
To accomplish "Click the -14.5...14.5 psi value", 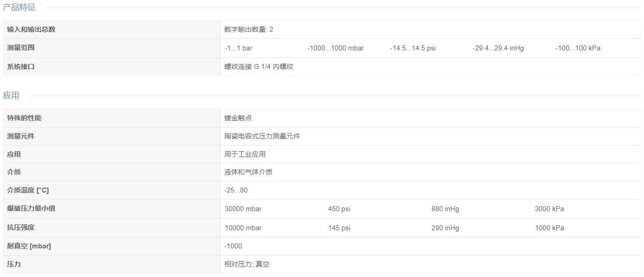I will pos(413,48).
